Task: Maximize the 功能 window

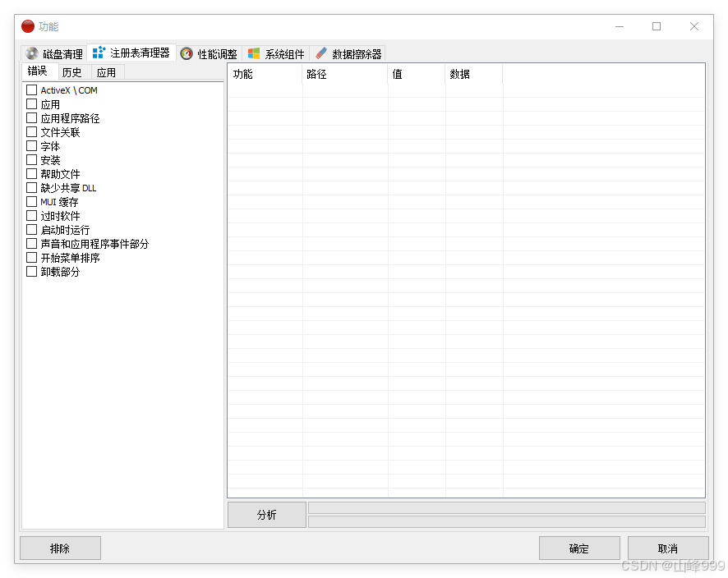Action: (x=657, y=26)
